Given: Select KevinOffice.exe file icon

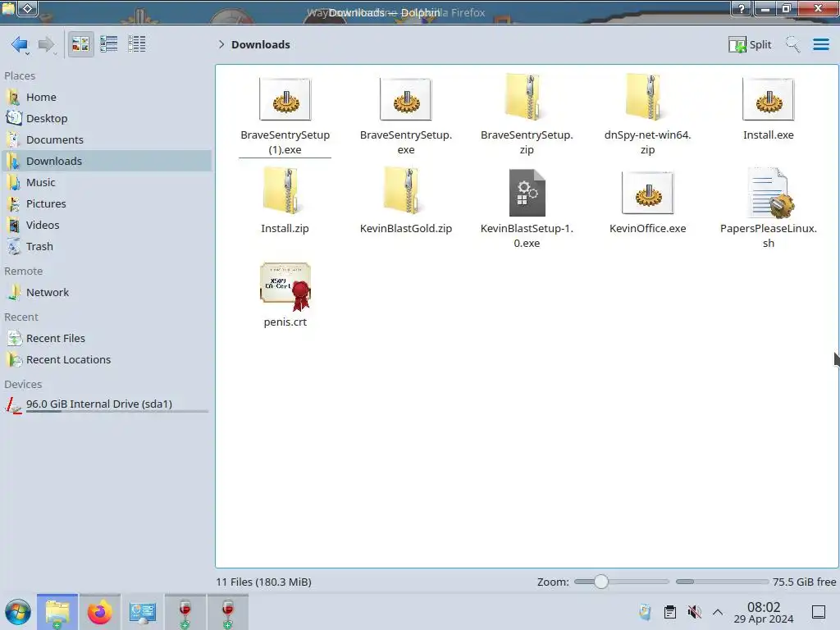Looking at the screenshot, I should pyautogui.click(x=647, y=193).
